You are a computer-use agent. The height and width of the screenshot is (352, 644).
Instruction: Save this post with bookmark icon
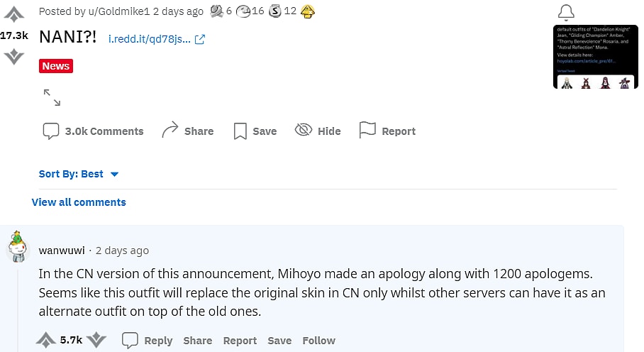pyautogui.click(x=255, y=131)
